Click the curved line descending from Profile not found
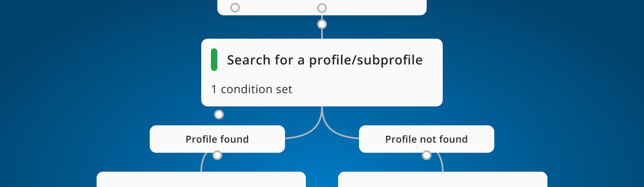 click(442, 163)
